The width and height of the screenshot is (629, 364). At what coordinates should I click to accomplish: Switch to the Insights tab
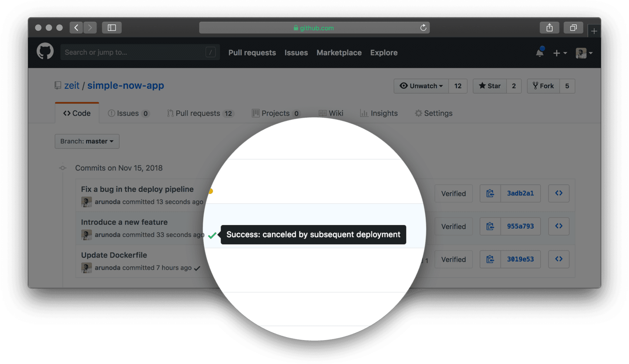tap(379, 113)
